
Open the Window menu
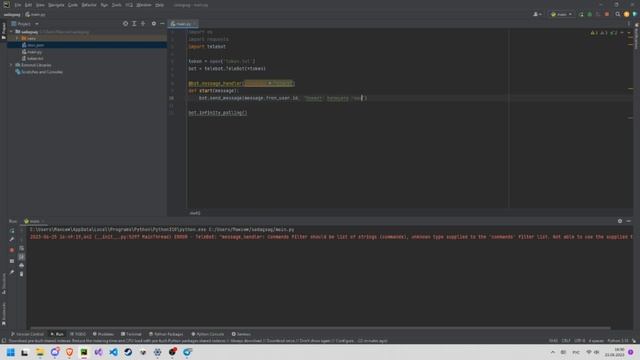144,5
